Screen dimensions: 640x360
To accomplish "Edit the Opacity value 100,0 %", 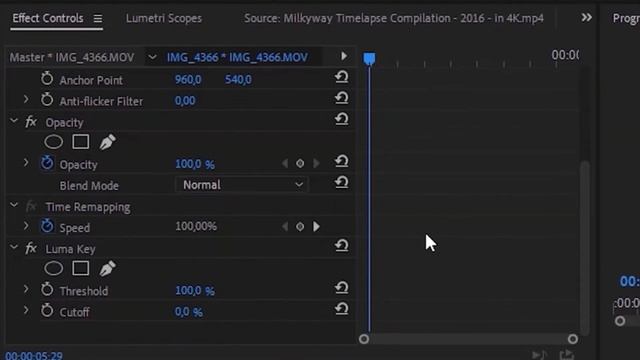I will coord(195,164).
